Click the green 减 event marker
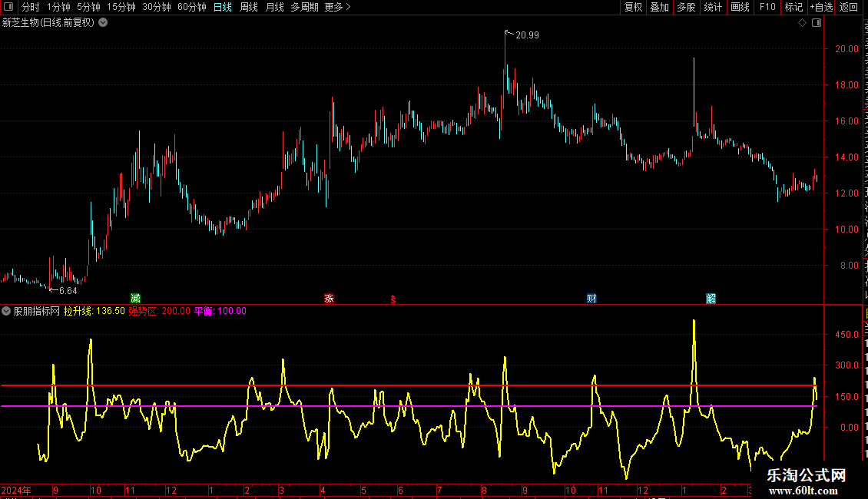This screenshot has height=499, width=868. 136,299
